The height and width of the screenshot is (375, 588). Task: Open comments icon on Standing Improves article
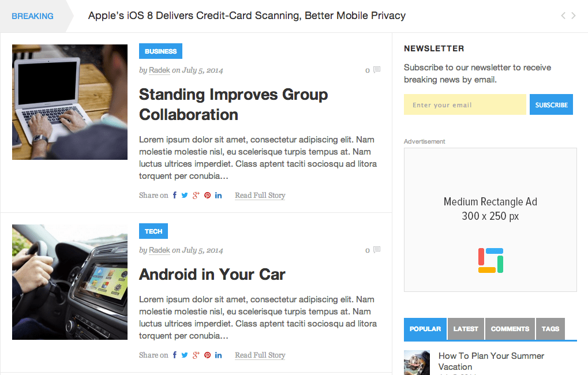pos(377,70)
